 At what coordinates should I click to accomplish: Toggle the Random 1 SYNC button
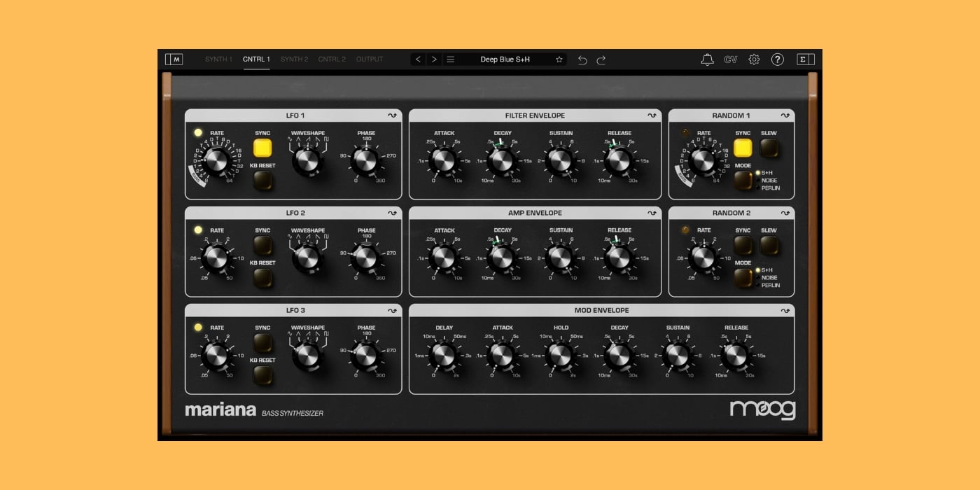coord(743,148)
